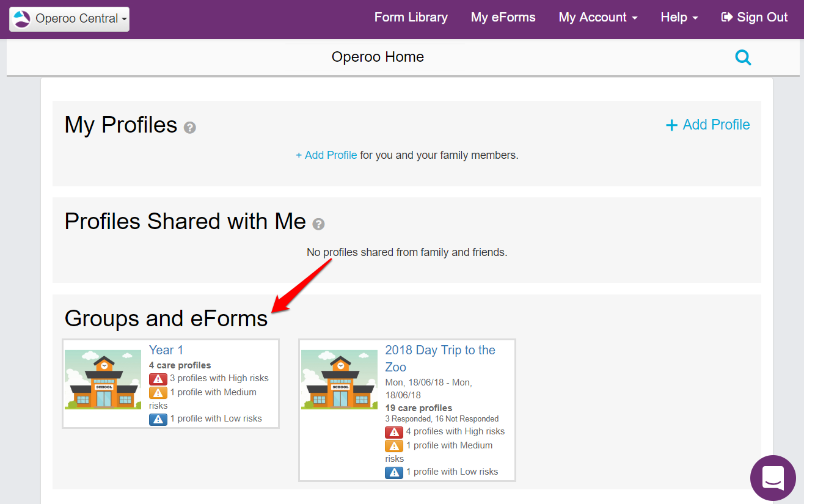Click '3 profiles with High risks' text
Image resolution: width=815 pixels, height=504 pixels.
pos(219,379)
